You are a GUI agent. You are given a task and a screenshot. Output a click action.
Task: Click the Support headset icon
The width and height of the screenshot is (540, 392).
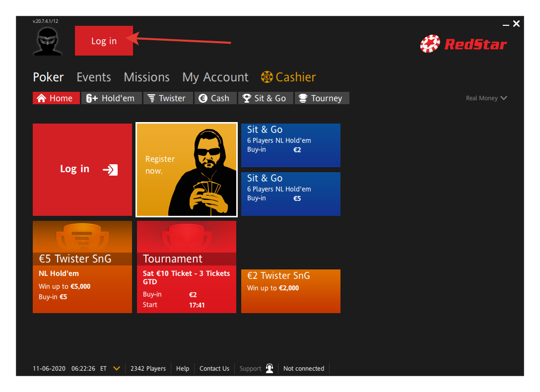270,369
